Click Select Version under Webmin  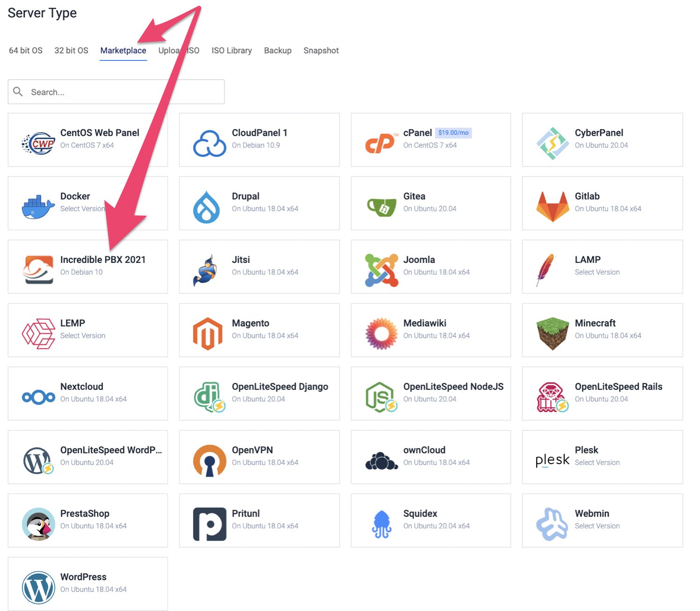597,526
